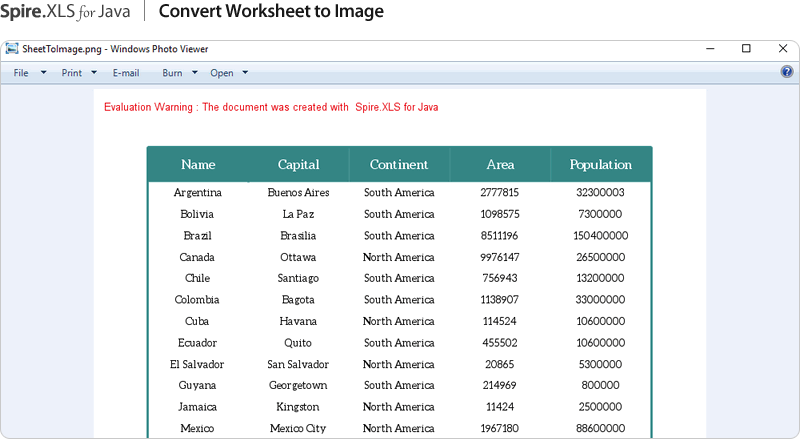Open the Burn menu
This screenshot has height=440, width=800.
click(x=172, y=73)
